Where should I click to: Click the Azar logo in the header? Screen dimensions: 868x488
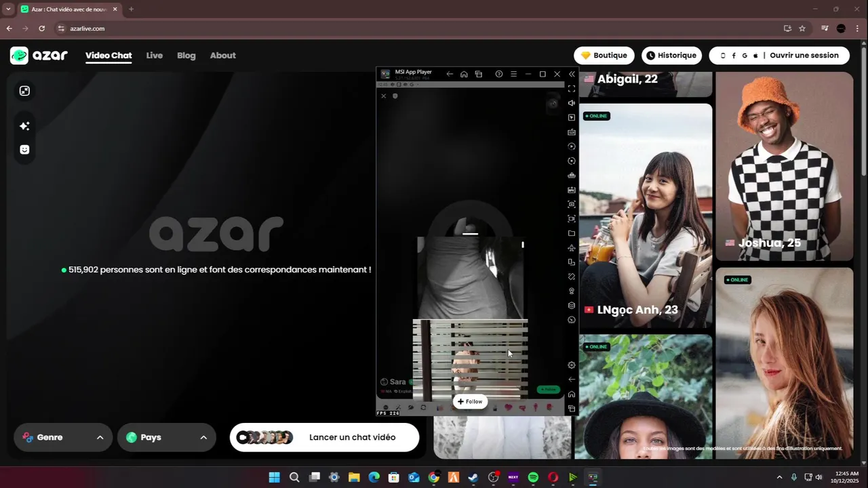point(39,56)
